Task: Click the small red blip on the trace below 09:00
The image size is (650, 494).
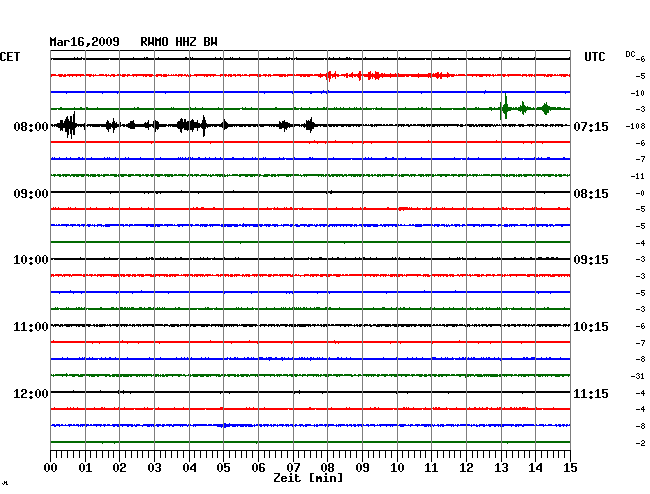Action: tap(403, 209)
